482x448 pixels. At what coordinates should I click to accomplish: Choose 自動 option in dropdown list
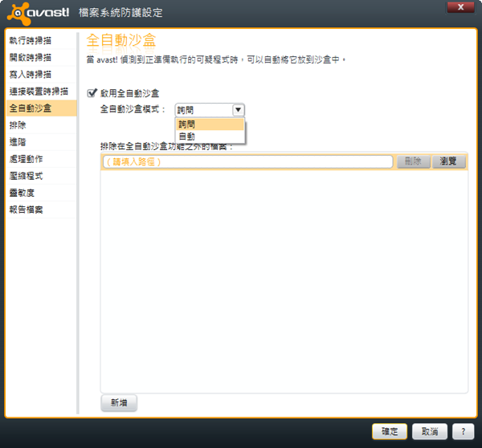coord(210,136)
